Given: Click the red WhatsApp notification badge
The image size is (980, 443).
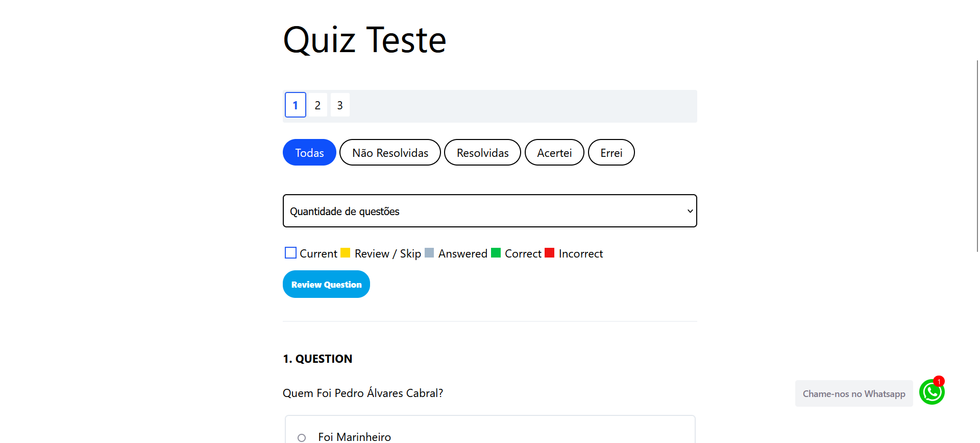Looking at the screenshot, I should tap(939, 381).
